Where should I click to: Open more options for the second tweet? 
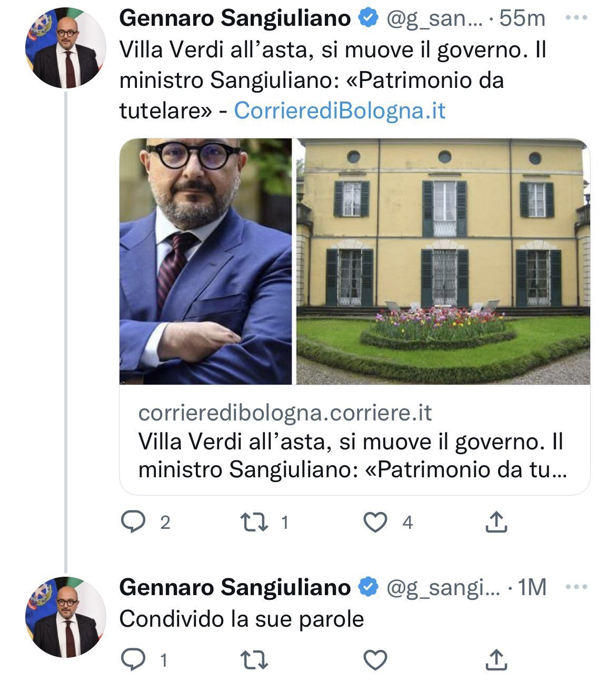575,586
